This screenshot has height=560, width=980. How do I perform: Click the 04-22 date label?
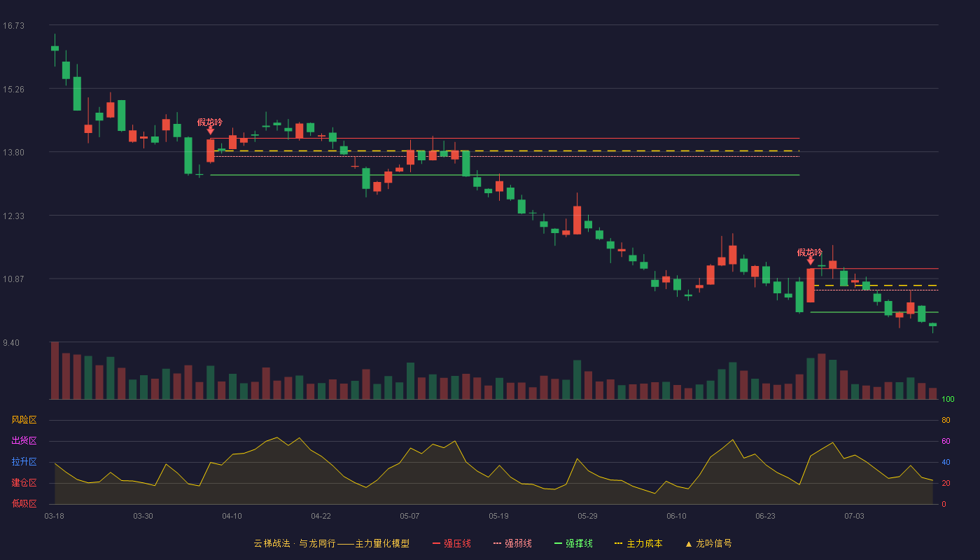click(321, 516)
